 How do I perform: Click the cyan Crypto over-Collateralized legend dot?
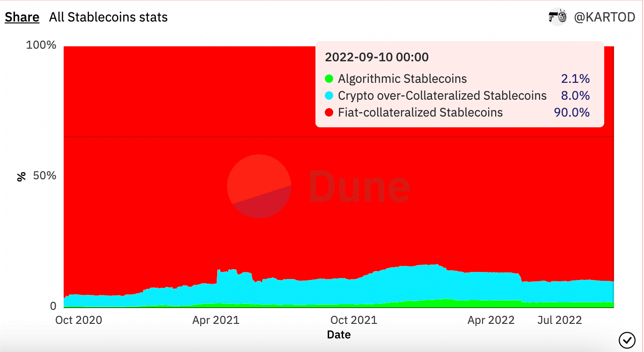click(329, 96)
